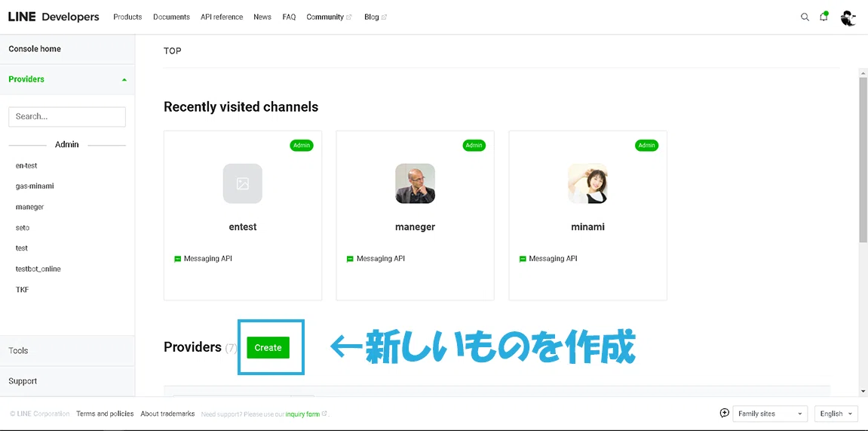Viewport: 868px width, 431px height.
Task: Click Messaging API icon under entest
Action: [178, 259]
